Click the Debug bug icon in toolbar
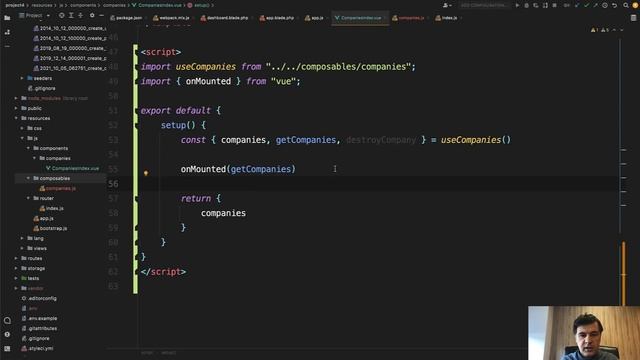640x360 pixels. click(527, 5)
